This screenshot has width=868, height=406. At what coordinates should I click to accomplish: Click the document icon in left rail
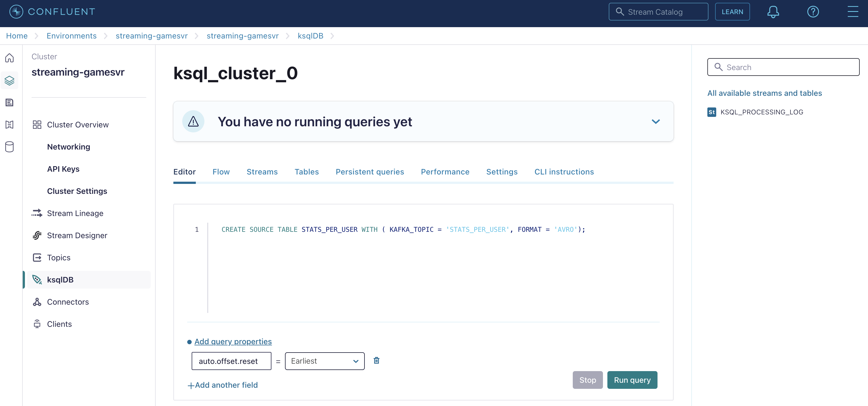tap(9, 102)
